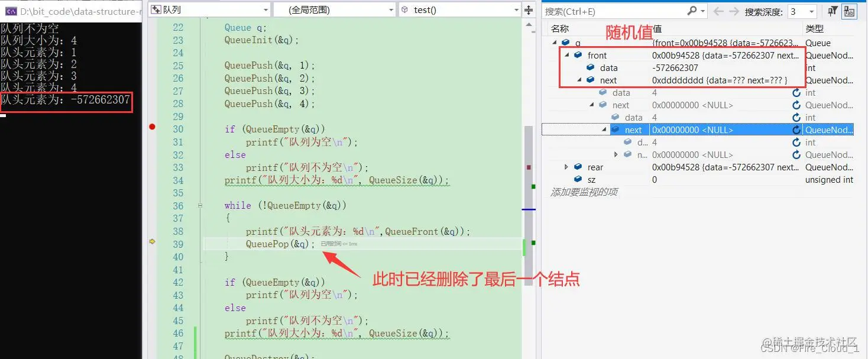Refresh the highlighted next NULL value
Image resolution: width=868 pixels, height=359 pixels.
[x=797, y=130]
